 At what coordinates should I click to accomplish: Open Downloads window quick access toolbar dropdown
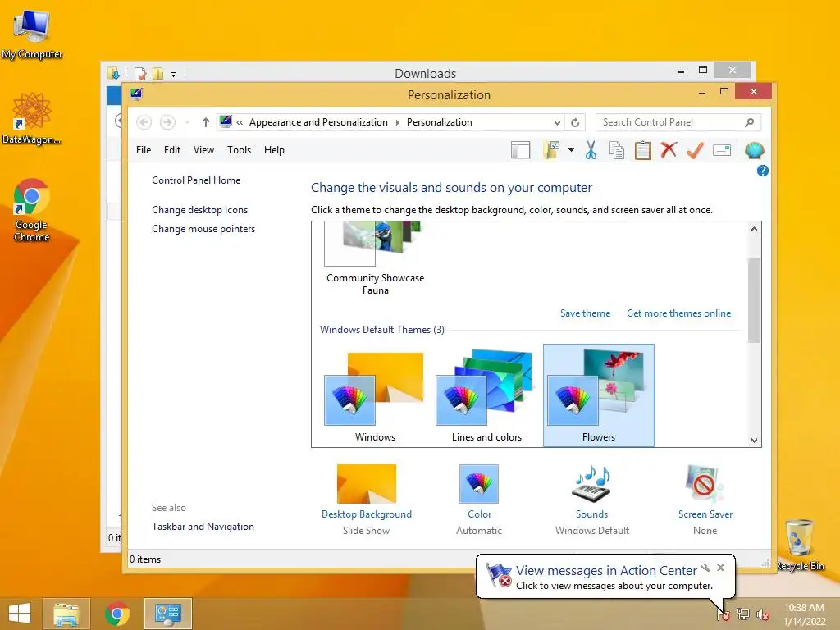pyautogui.click(x=173, y=74)
